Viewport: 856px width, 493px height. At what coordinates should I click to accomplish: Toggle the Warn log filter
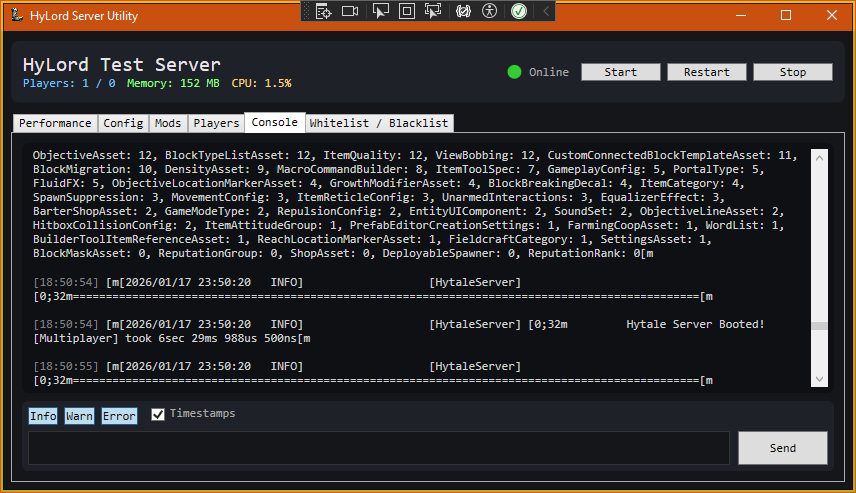[79, 416]
